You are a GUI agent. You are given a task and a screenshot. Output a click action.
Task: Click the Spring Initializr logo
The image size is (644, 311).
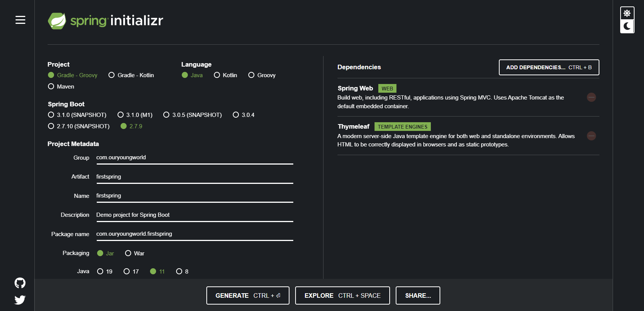[105, 20]
